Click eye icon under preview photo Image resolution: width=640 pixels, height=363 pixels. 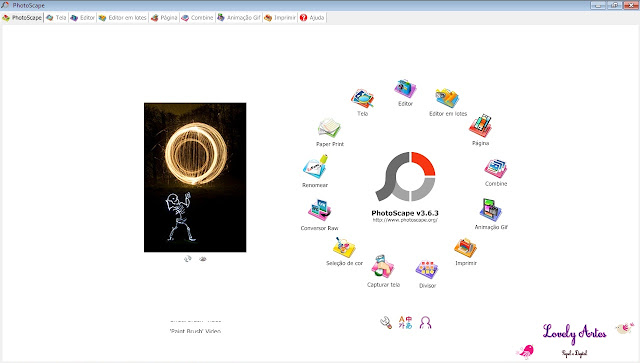pyautogui.click(x=202, y=258)
